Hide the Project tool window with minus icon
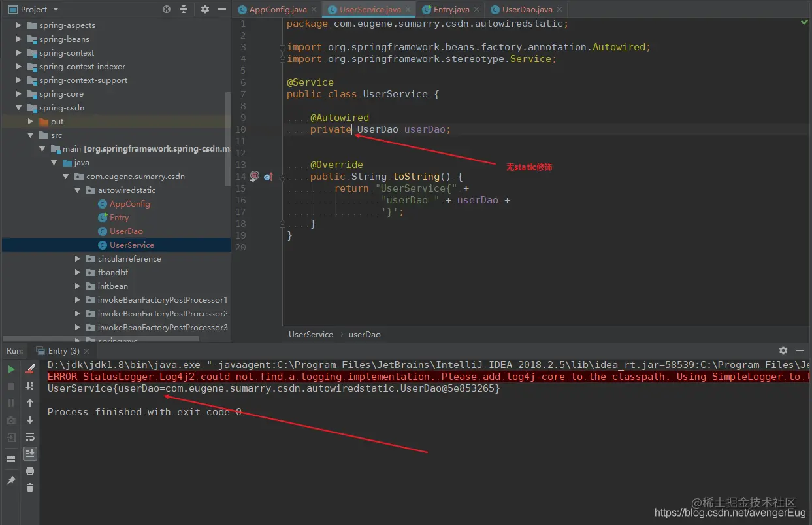 coord(222,9)
